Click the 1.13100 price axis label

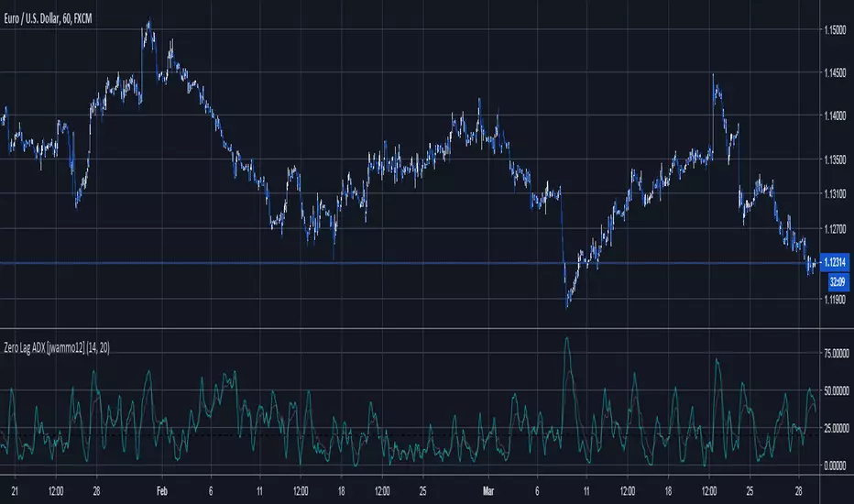(836, 194)
